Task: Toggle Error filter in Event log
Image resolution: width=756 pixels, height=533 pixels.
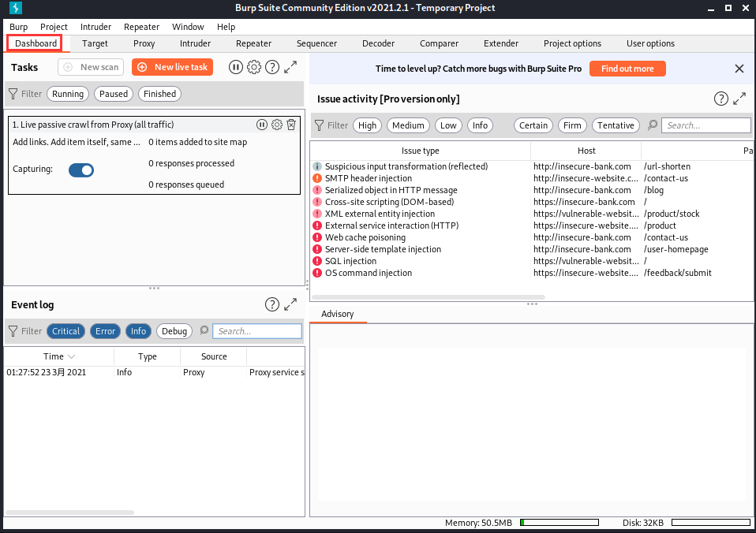Action: [x=105, y=331]
